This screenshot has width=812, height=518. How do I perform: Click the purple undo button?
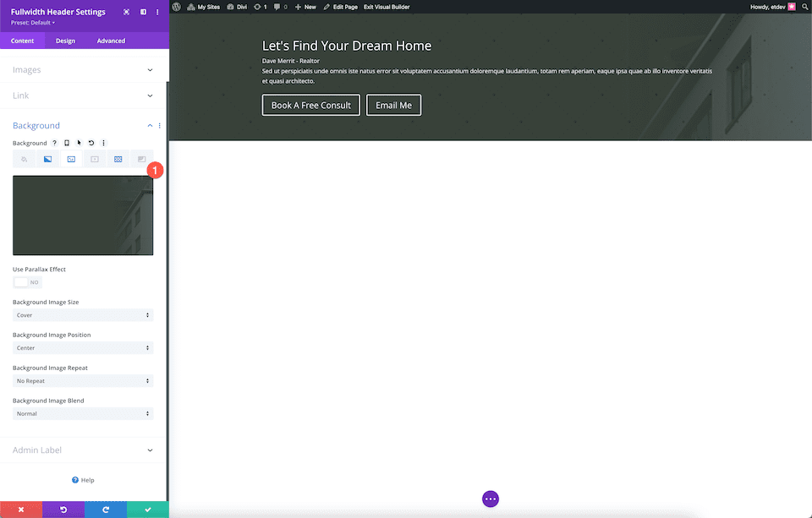(x=63, y=510)
